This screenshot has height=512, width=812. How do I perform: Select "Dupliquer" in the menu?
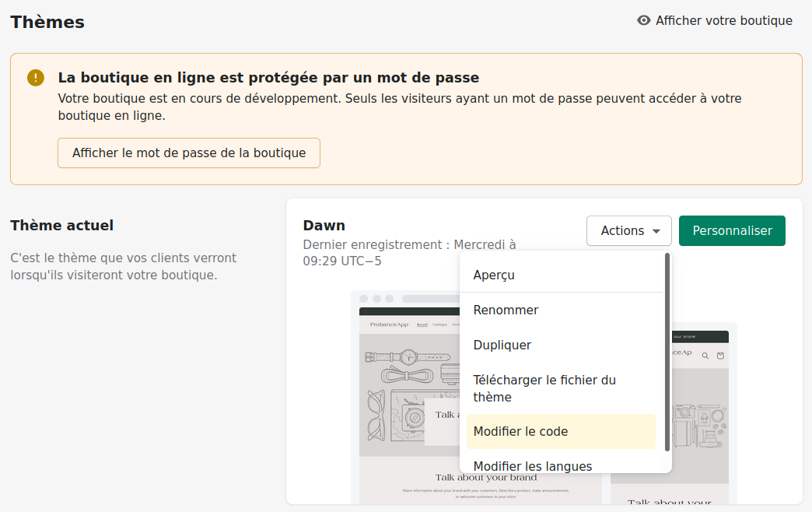502,345
